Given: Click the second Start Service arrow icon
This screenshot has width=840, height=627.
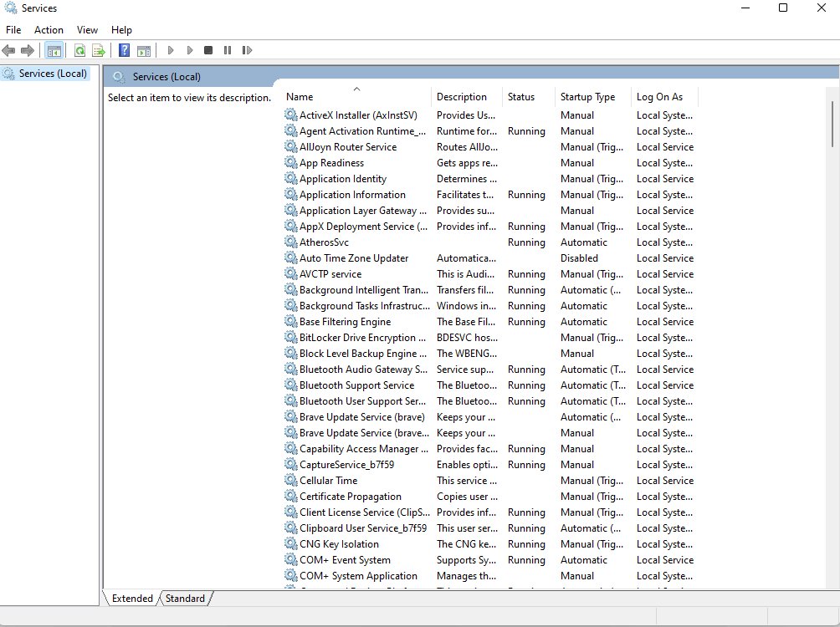Looking at the screenshot, I should 190,50.
